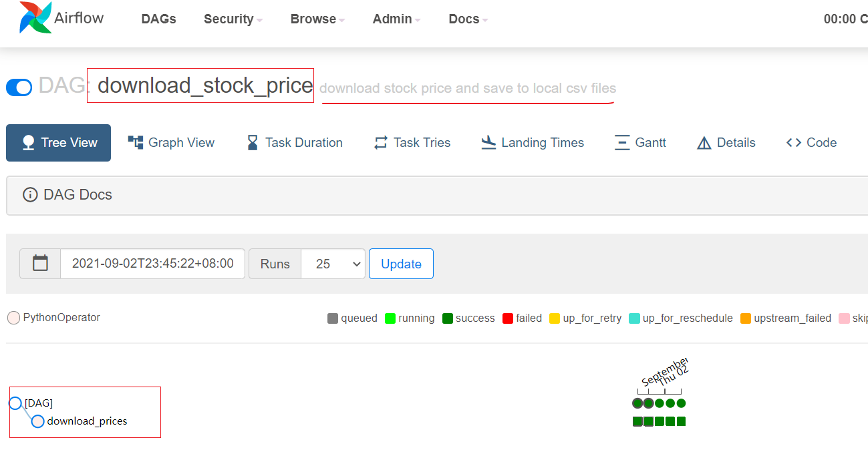Open the Runs count dropdown
868x468 pixels.
coord(333,264)
